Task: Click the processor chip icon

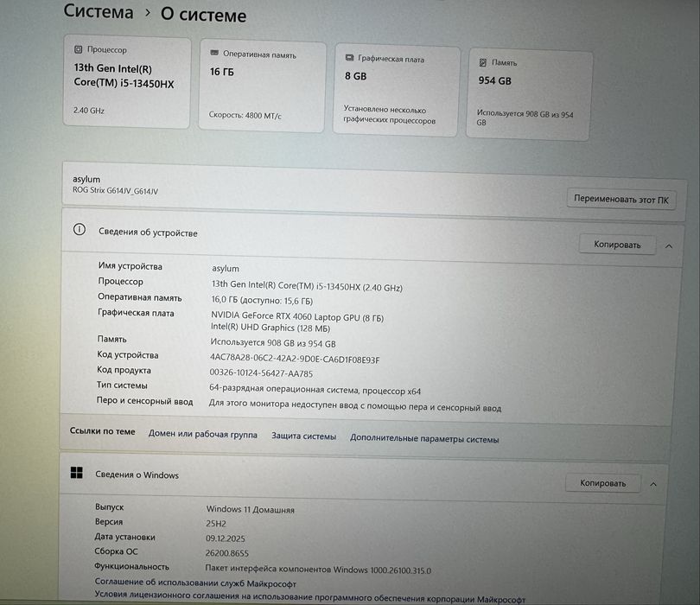Action: click(78, 49)
